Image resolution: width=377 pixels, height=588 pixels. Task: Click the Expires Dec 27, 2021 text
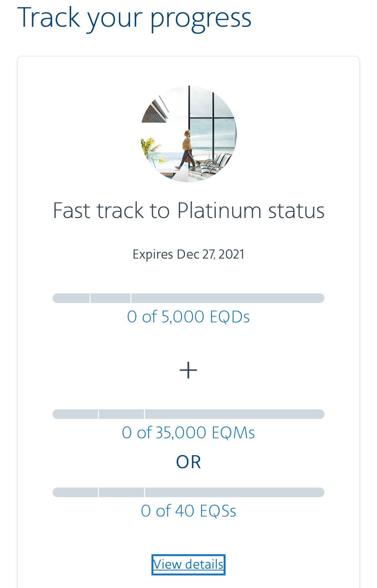[x=188, y=254]
